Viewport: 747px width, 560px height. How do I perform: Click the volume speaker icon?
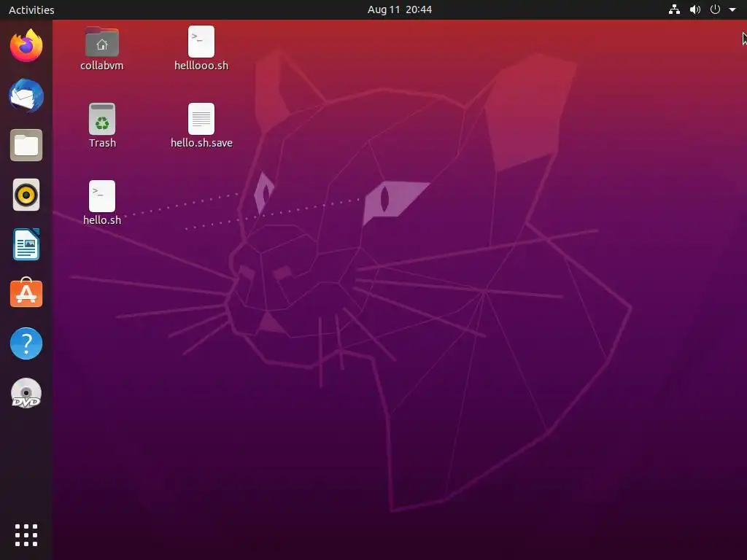click(695, 9)
